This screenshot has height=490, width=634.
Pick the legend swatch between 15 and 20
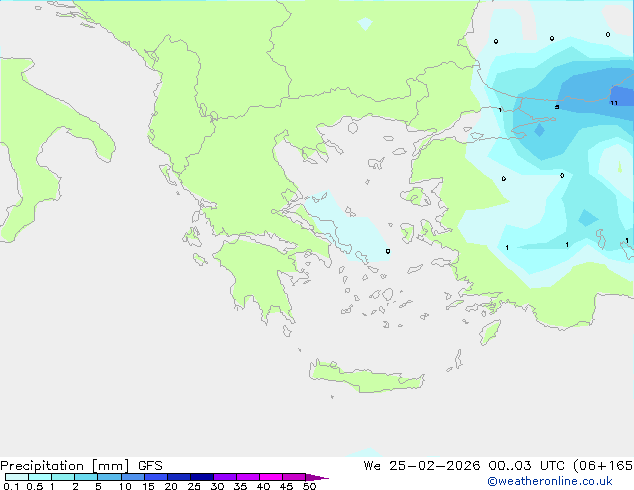[156, 477]
